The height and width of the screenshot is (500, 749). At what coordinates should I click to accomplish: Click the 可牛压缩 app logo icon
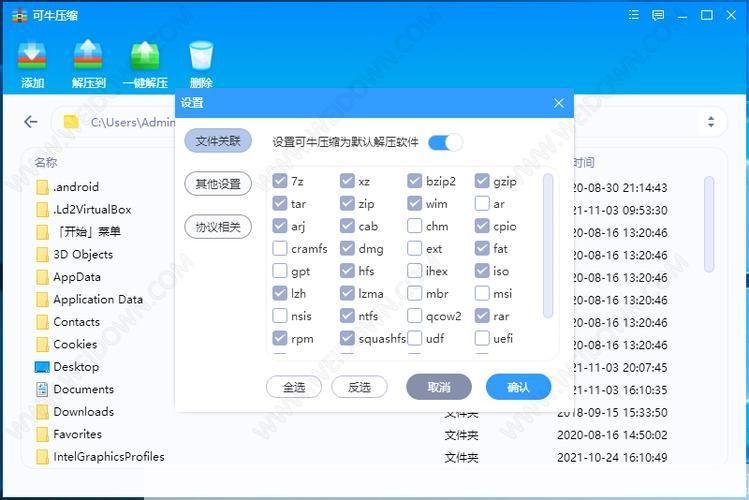(19, 15)
